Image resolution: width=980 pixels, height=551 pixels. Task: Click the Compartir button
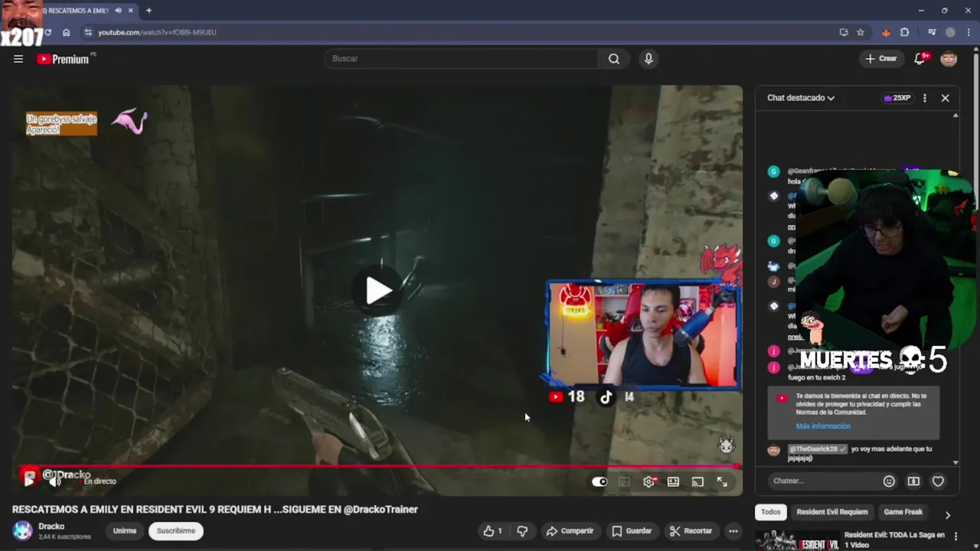[570, 531]
